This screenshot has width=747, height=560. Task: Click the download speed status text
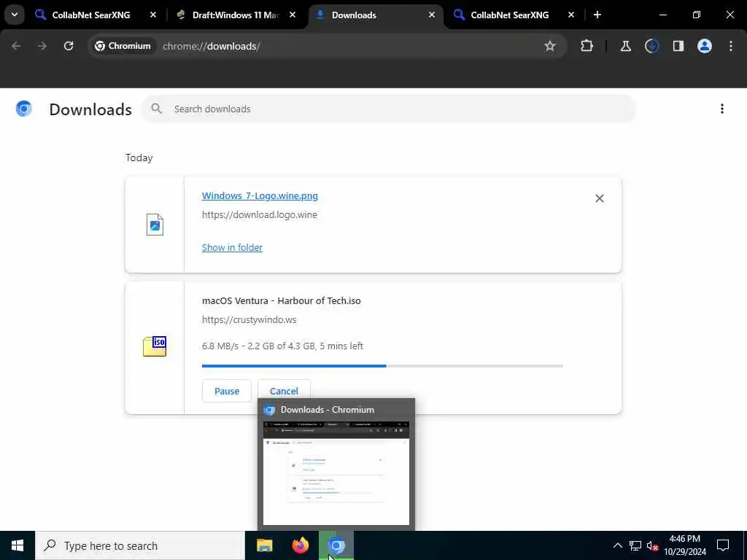coord(282,346)
